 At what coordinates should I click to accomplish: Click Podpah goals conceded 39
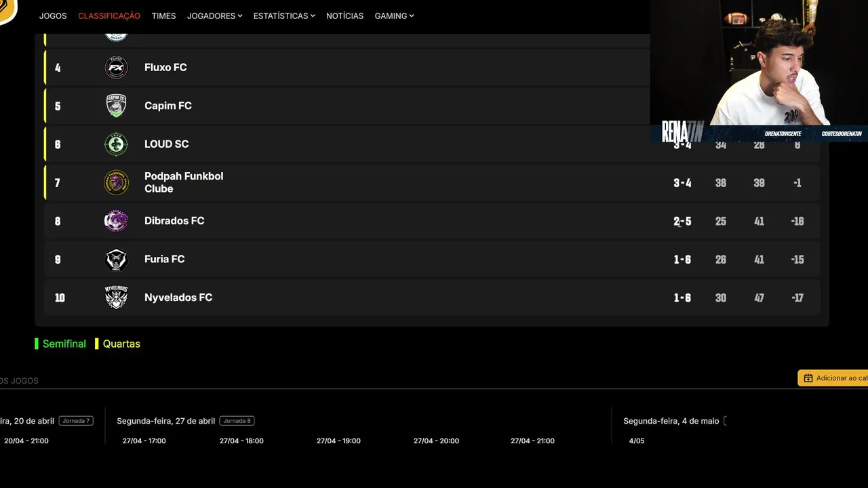coord(759,183)
